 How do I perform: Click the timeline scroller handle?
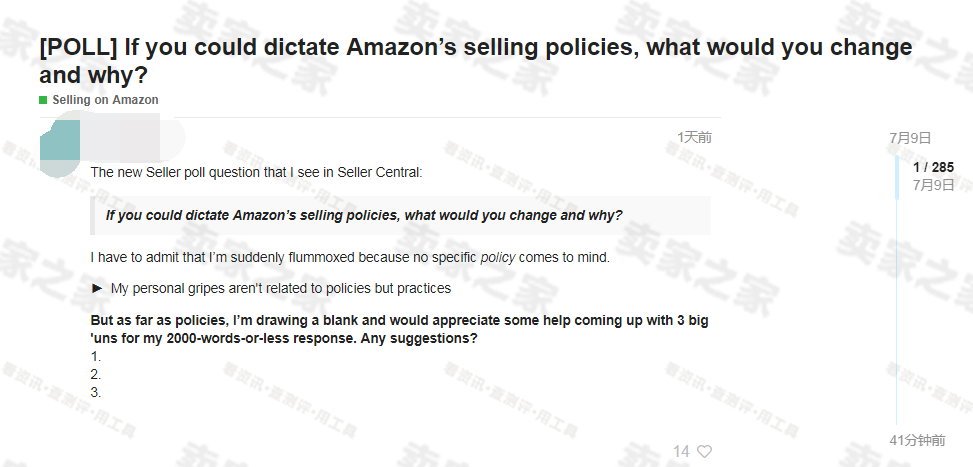[897, 177]
